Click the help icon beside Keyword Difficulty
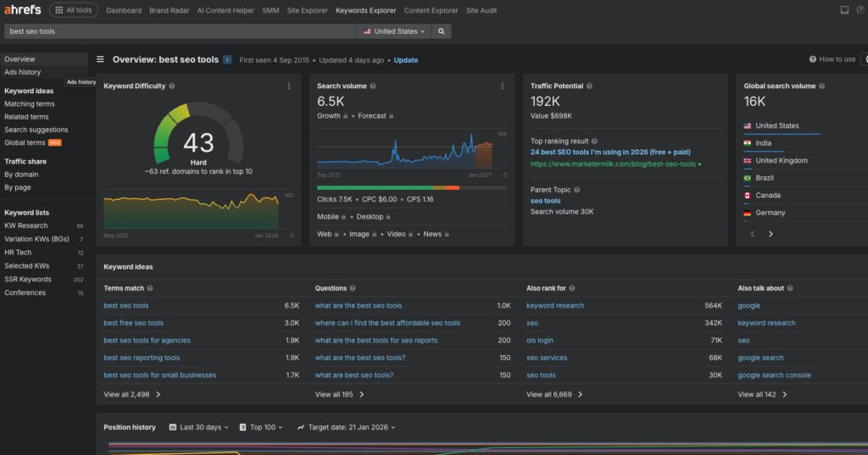Screen dimensions: 868x455 (172, 86)
